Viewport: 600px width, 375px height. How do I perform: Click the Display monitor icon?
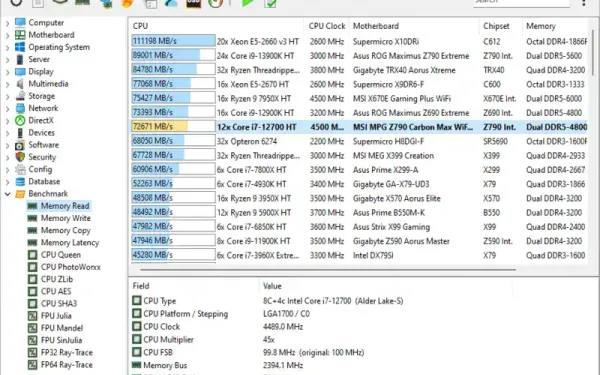20,72
